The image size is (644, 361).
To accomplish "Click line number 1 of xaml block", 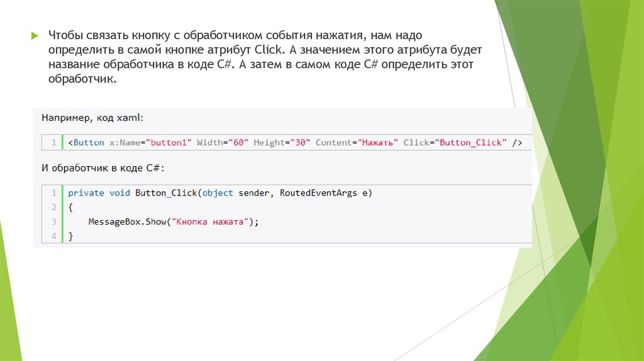I will click(x=54, y=143).
